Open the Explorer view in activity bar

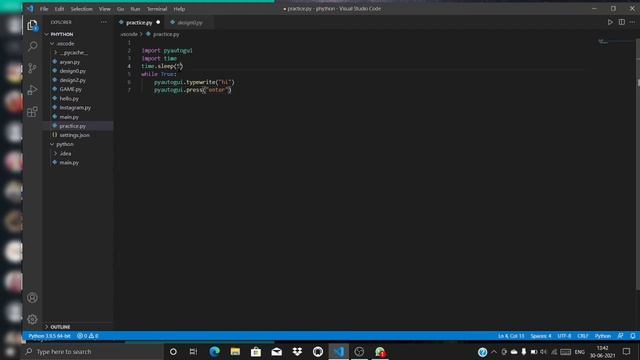click(x=32, y=25)
